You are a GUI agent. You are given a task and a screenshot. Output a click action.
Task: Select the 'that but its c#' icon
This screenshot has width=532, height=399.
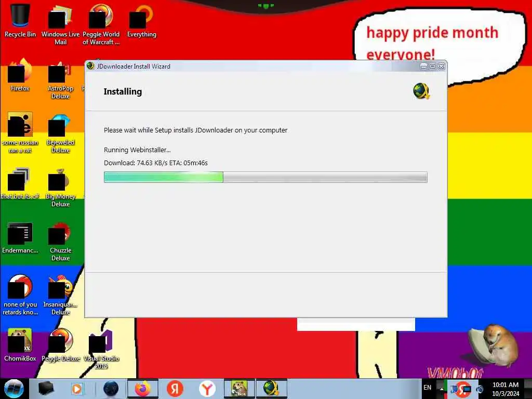tap(20, 183)
